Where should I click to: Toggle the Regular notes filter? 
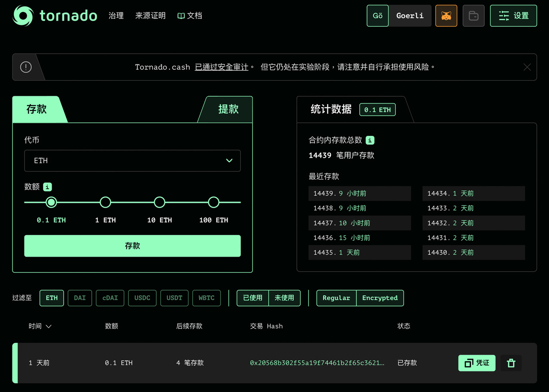click(336, 298)
